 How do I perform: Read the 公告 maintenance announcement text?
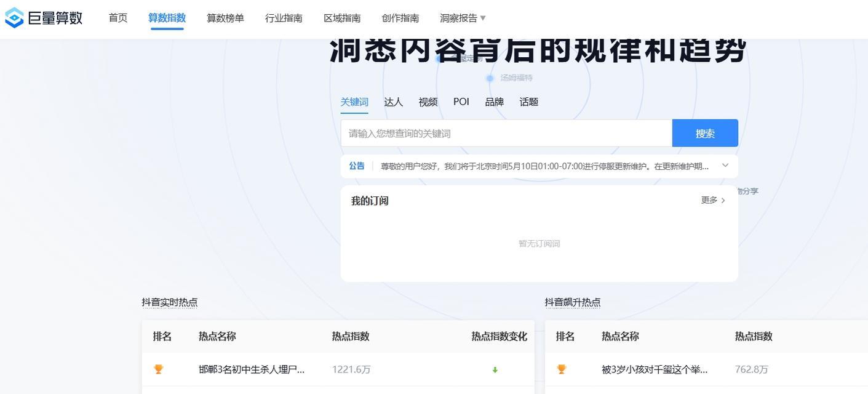click(544, 166)
